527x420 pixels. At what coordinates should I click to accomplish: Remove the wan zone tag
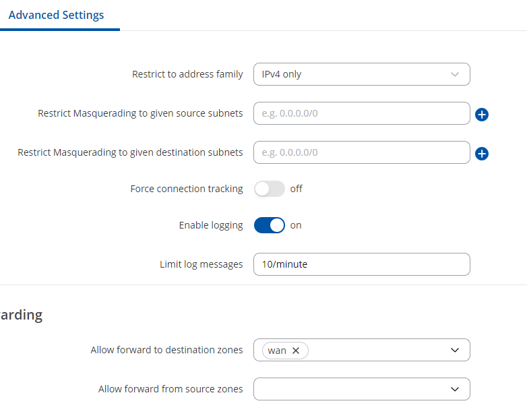click(x=296, y=351)
